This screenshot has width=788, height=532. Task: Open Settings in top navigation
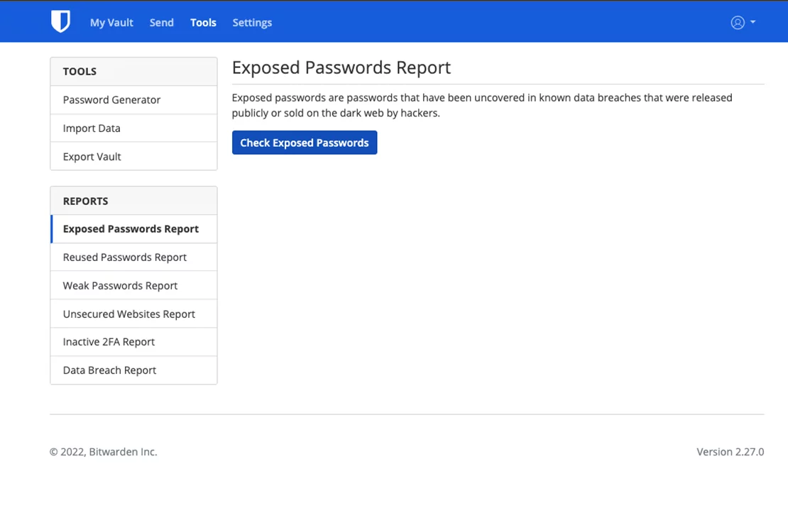coord(252,23)
